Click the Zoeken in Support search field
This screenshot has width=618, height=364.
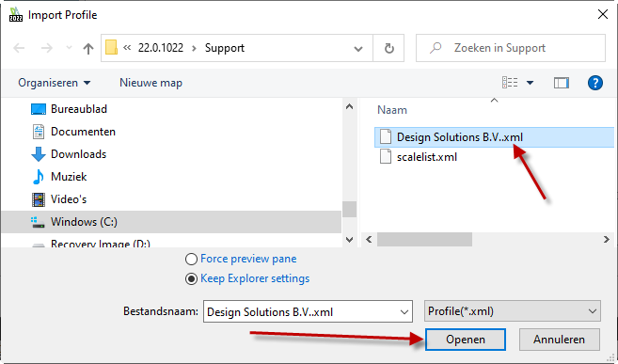click(x=511, y=48)
